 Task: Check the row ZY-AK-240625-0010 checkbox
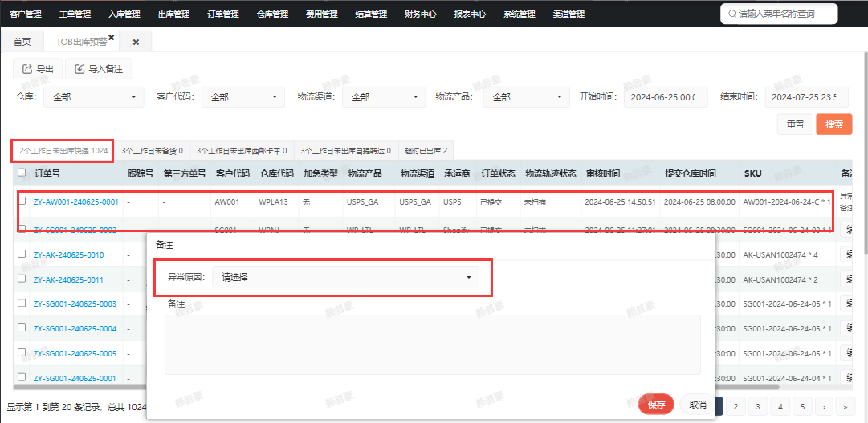coord(22,254)
